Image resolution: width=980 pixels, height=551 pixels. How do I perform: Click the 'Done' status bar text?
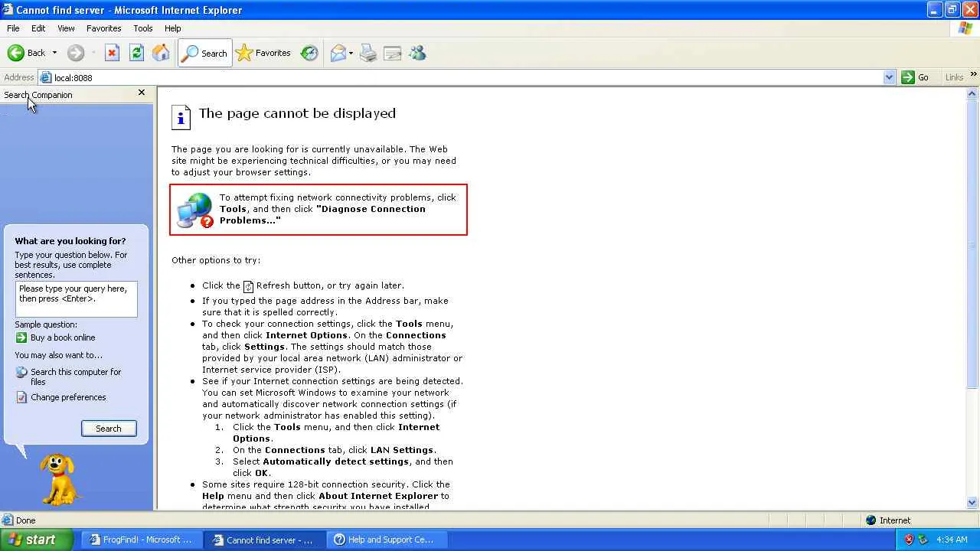pos(26,520)
